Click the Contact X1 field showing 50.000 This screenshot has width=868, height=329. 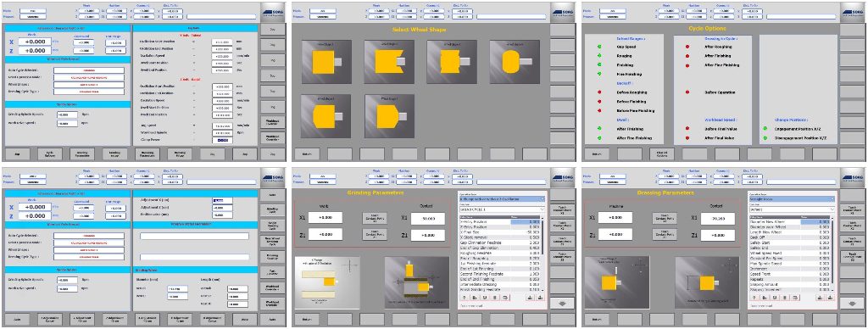[427, 219]
